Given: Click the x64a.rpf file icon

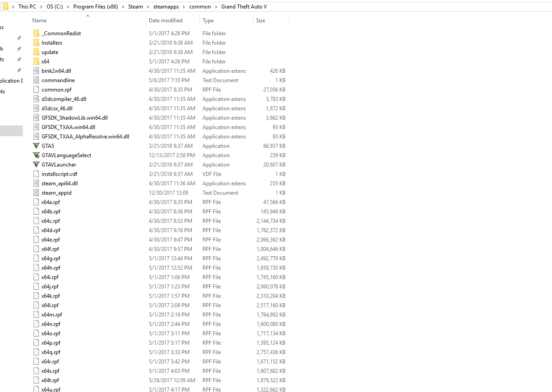Looking at the screenshot, I should tap(36, 202).
